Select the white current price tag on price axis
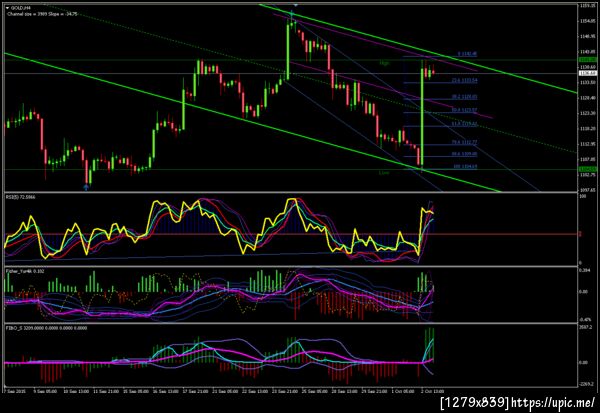Image resolution: width=600 pixels, height=413 pixels. click(x=587, y=73)
